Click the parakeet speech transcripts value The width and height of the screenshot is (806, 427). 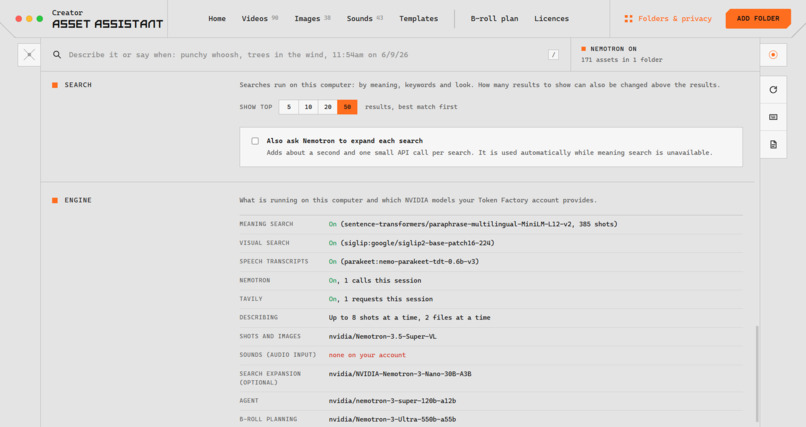[409, 262]
